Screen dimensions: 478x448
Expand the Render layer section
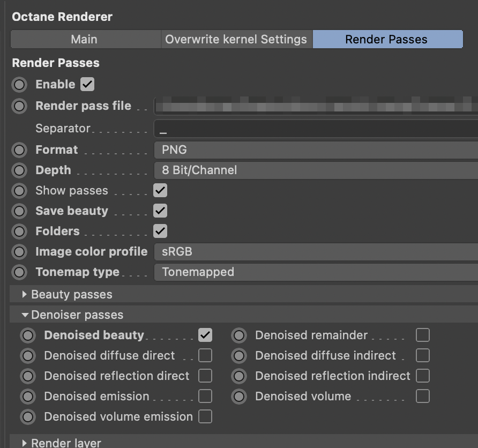[25, 443]
